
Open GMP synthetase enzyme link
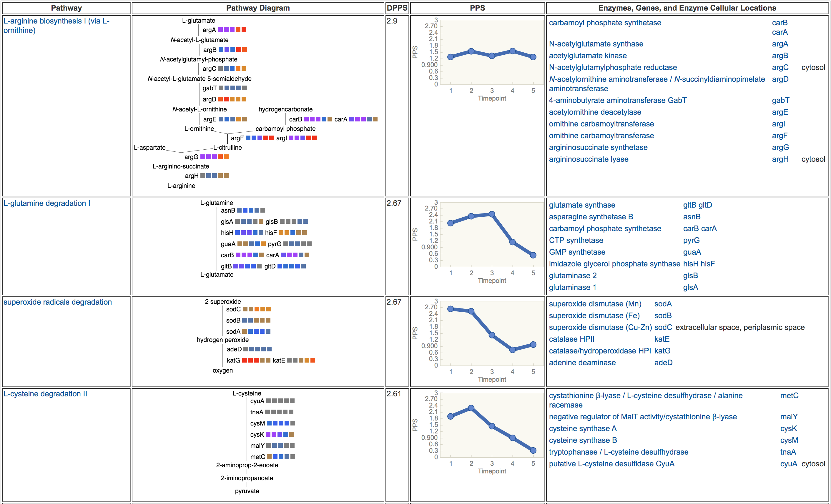coord(577,252)
